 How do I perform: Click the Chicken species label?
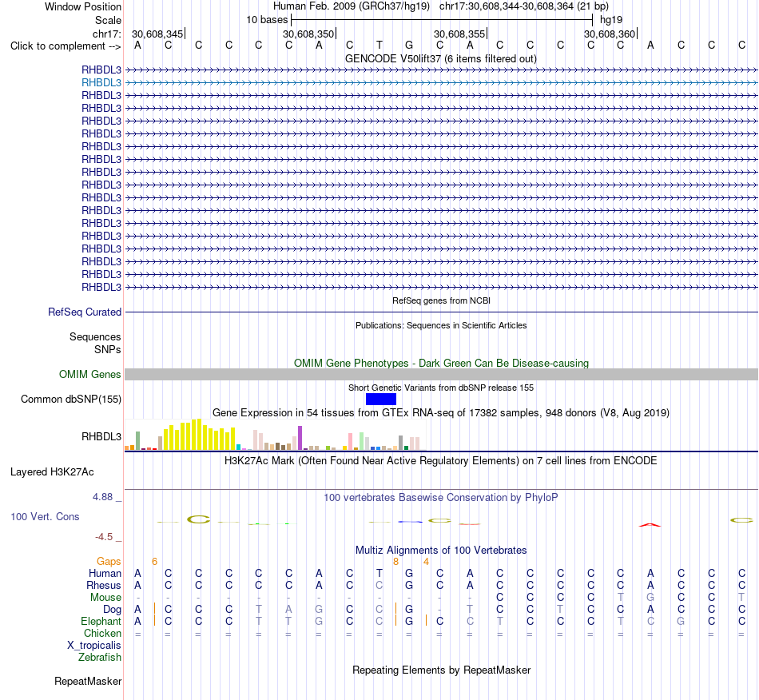102,633
